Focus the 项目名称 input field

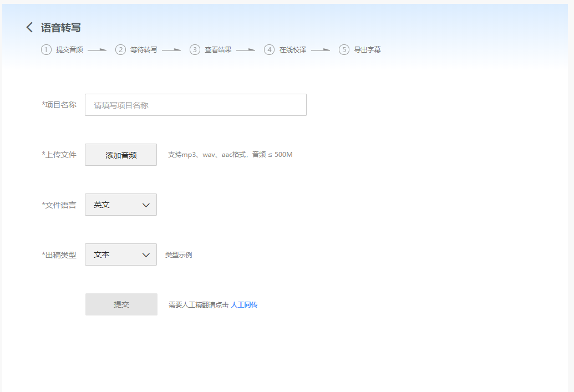tap(195, 105)
